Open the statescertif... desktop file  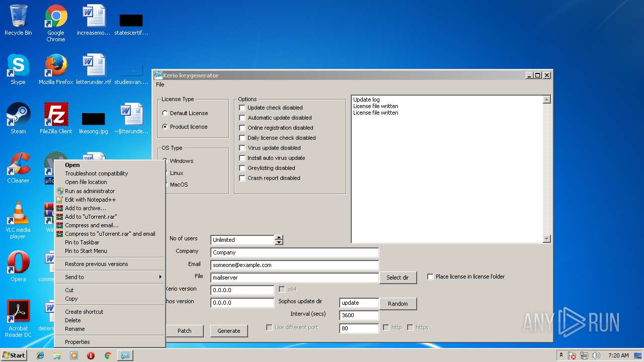131,24
